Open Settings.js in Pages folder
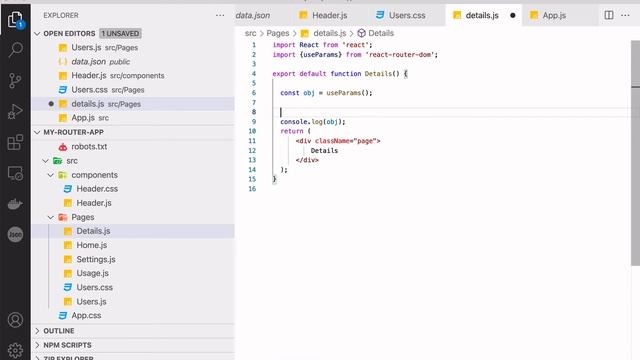 coord(133,259)
